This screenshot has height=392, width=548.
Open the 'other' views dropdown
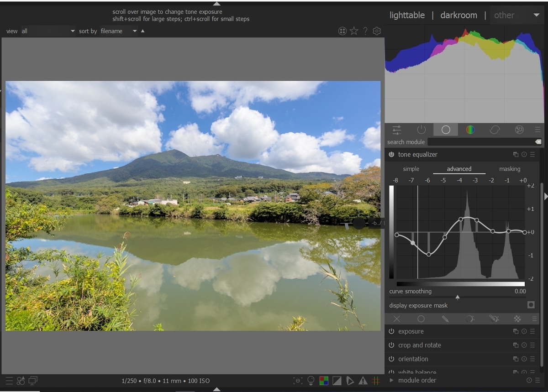click(516, 15)
